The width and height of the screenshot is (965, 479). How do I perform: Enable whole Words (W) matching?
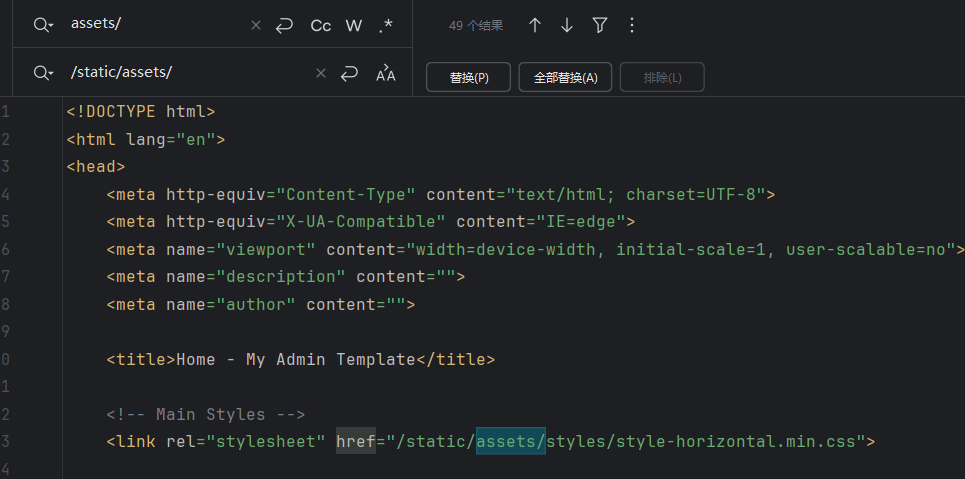point(353,25)
